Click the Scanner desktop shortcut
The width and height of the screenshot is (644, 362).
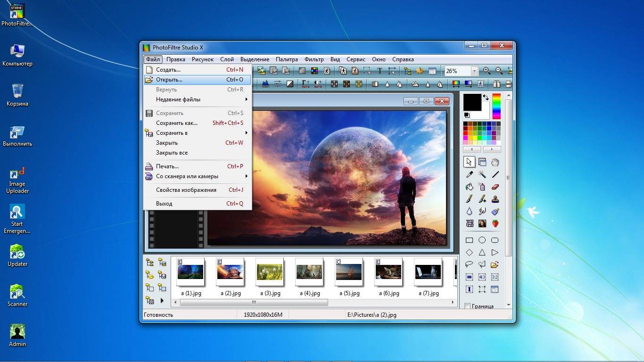17,296
